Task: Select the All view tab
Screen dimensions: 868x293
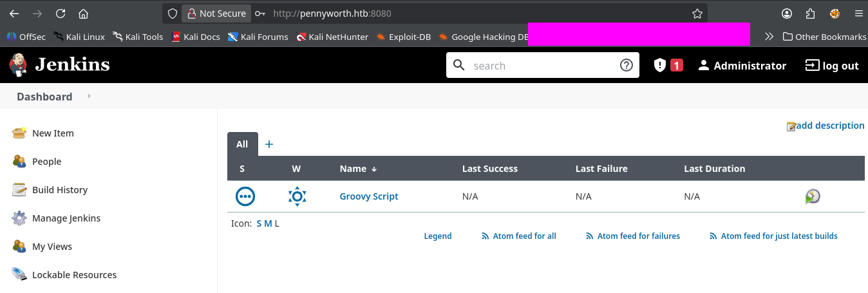Action: click(x=242, y=144)
